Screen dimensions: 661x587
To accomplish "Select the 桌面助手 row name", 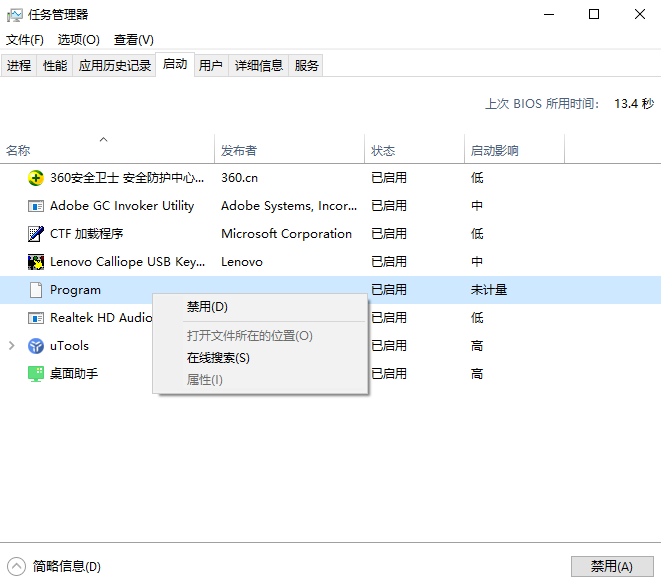I will coord(74,374).
